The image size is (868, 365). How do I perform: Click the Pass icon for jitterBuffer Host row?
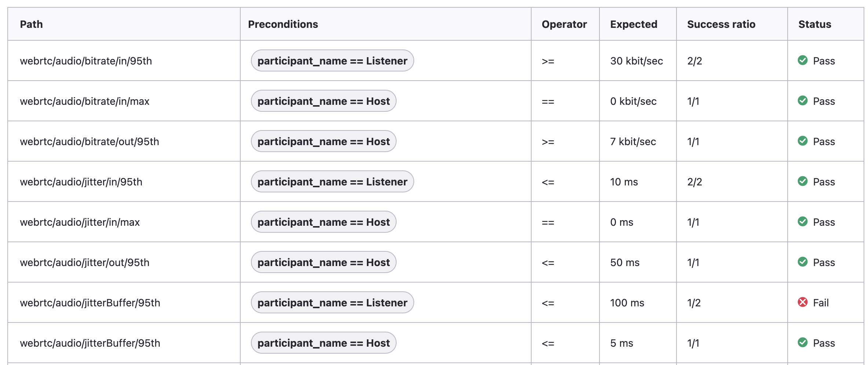pyautogui.click(x=803, y=343)
